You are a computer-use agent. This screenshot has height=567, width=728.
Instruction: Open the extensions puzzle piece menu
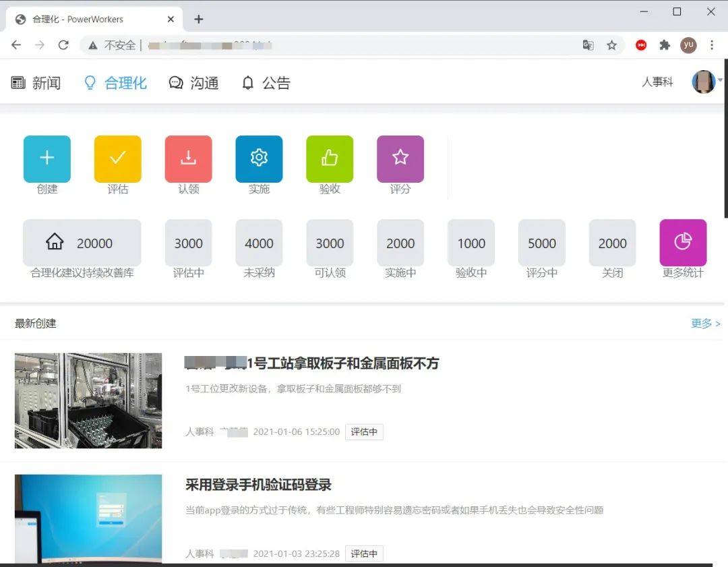point(665,45)
